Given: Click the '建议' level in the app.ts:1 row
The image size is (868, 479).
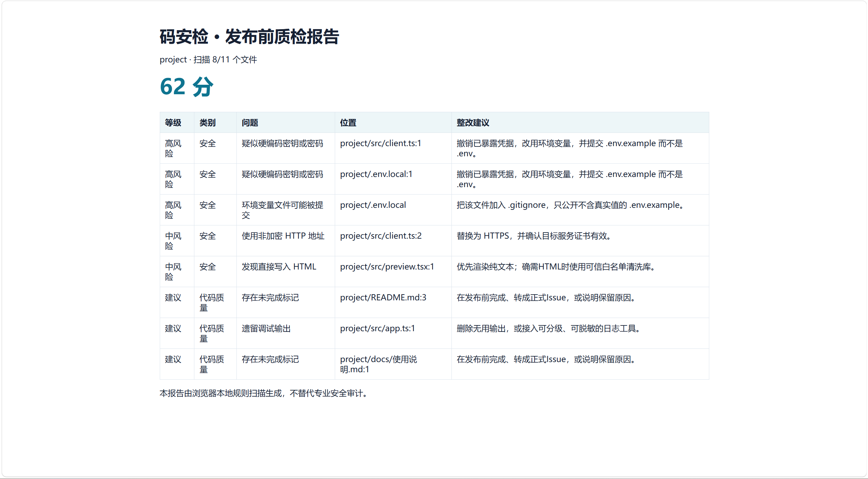Looking at the screenshot, I should (x=173, y=328).
